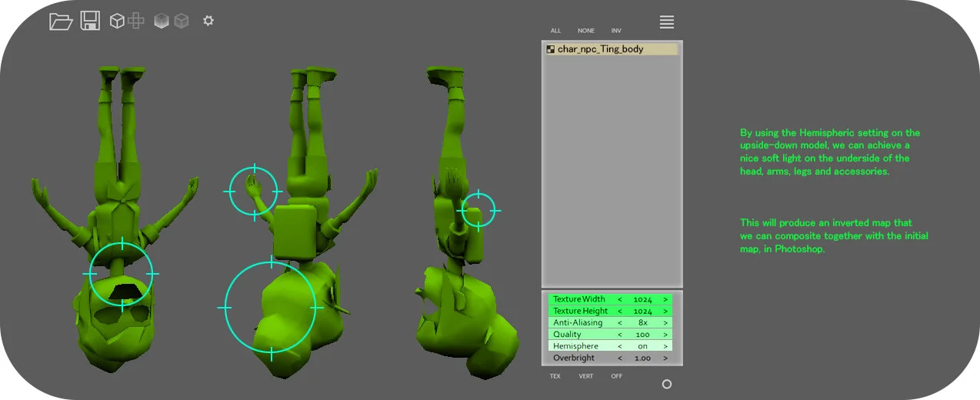
Task: Open a model file with folder icon
Action: pyautogui.click(x=61, y=22)
